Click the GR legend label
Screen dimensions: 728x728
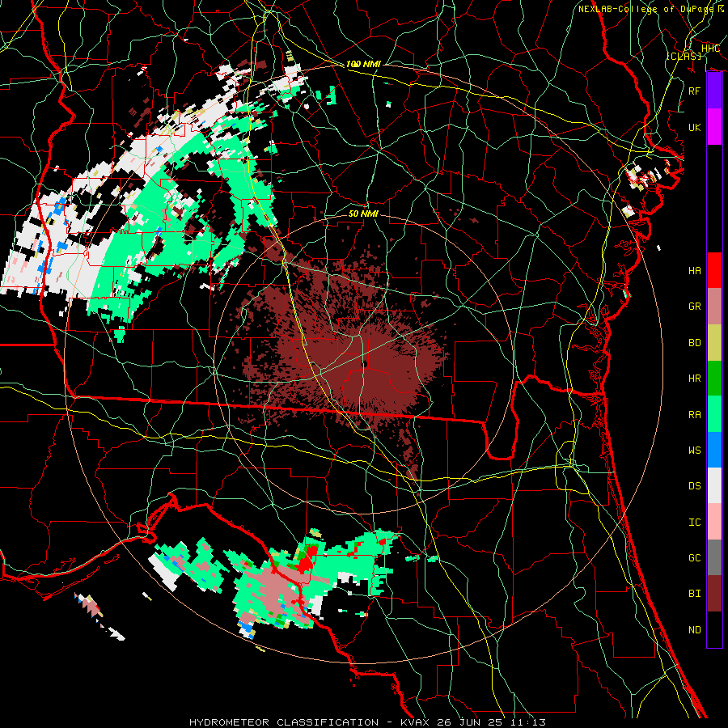694,307
